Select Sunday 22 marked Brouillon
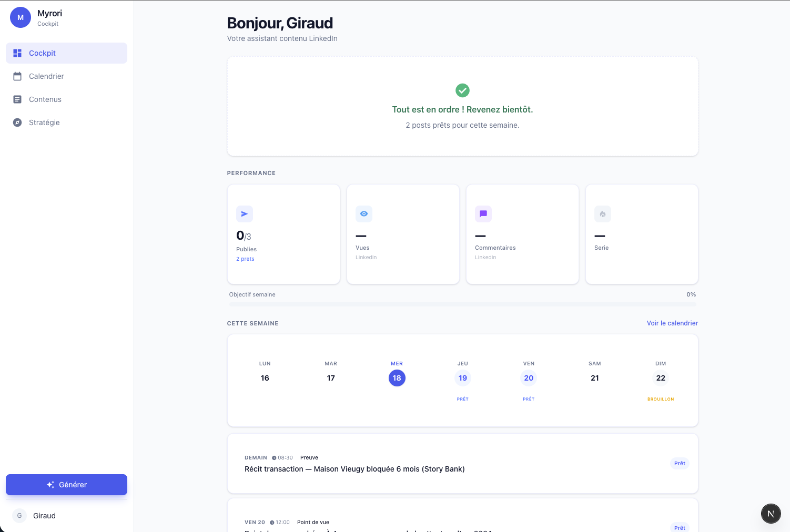This screenshot has width=790, height=532. coord(661,378)
